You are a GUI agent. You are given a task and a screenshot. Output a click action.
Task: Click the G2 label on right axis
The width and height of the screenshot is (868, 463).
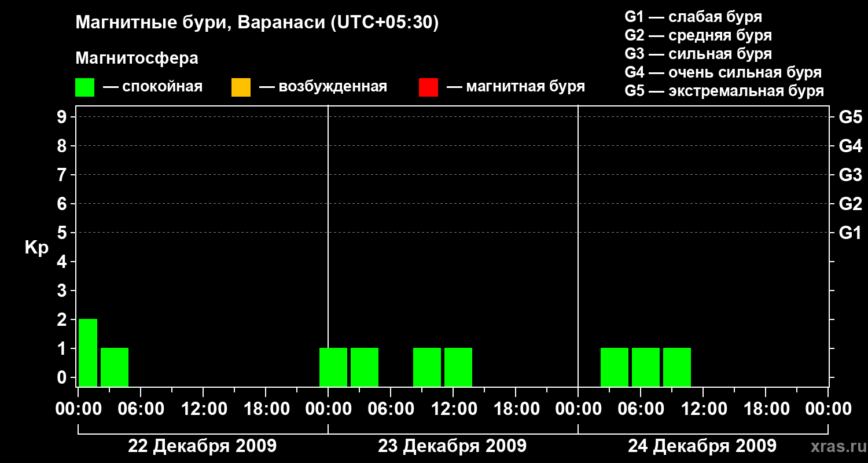[x=851, y=204]
